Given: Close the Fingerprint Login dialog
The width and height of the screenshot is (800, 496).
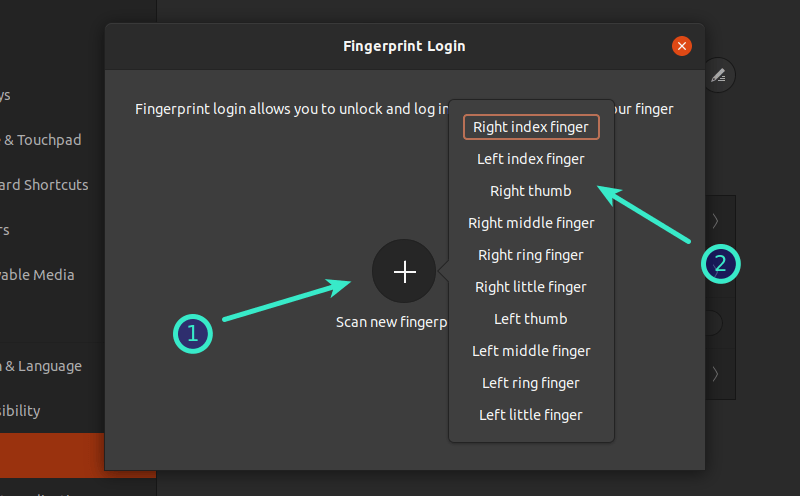Looking at the screenshot, I should [682, 46].
